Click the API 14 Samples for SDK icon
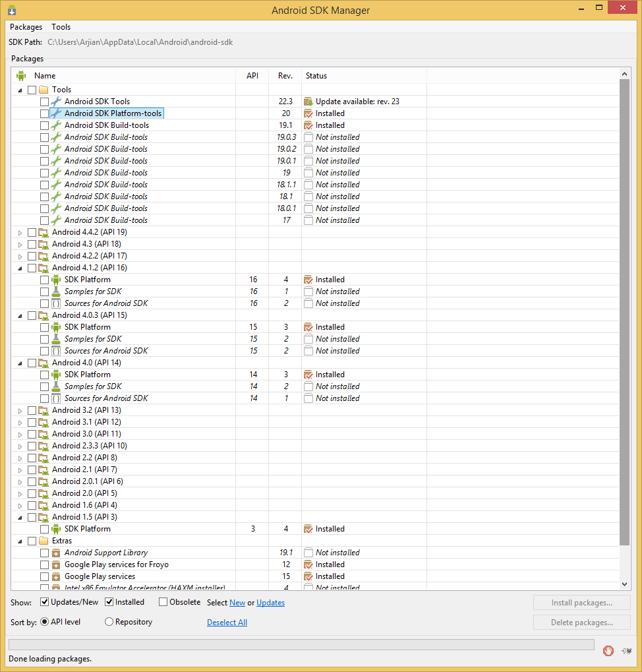Viewport: 642px width, 672px height. click(x=56, y=386)
